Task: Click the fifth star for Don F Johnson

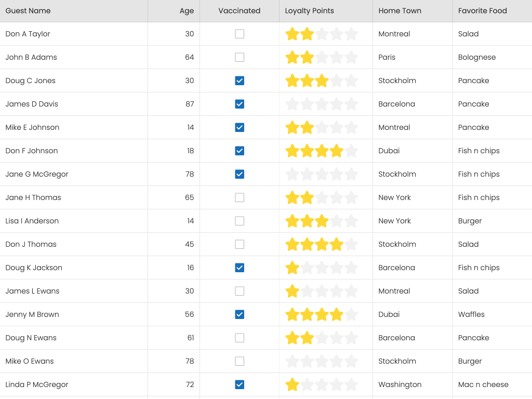Action: 351,151
